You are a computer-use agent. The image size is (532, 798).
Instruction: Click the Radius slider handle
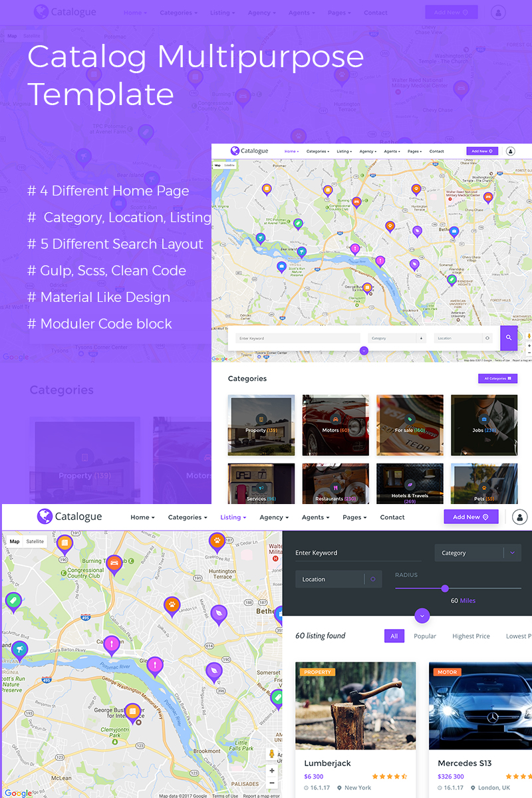tap(445, 588)
